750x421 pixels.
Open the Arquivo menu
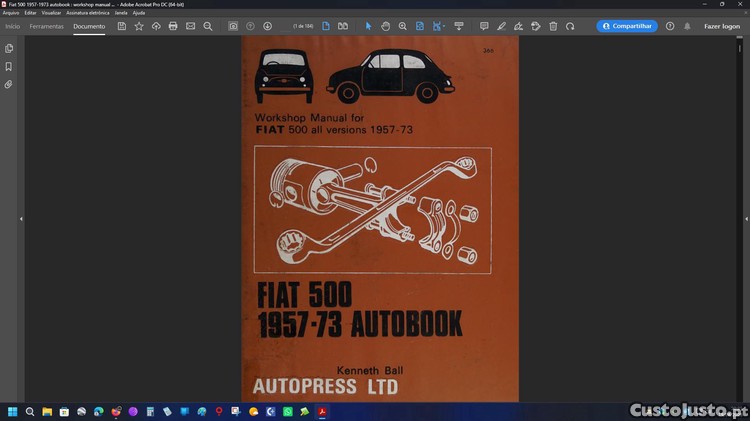click(11, 13)
